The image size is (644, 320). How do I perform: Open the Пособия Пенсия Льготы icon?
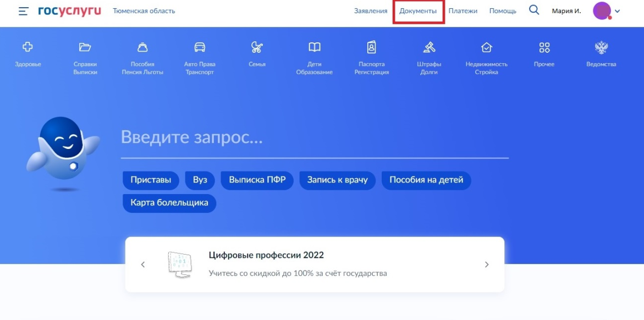[142, 48]
